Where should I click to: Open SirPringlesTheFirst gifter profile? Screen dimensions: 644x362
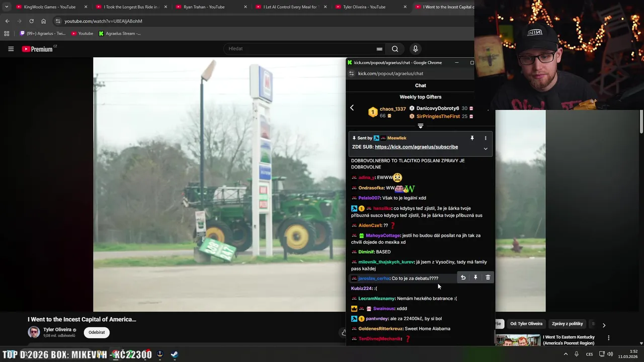point(438,116)
